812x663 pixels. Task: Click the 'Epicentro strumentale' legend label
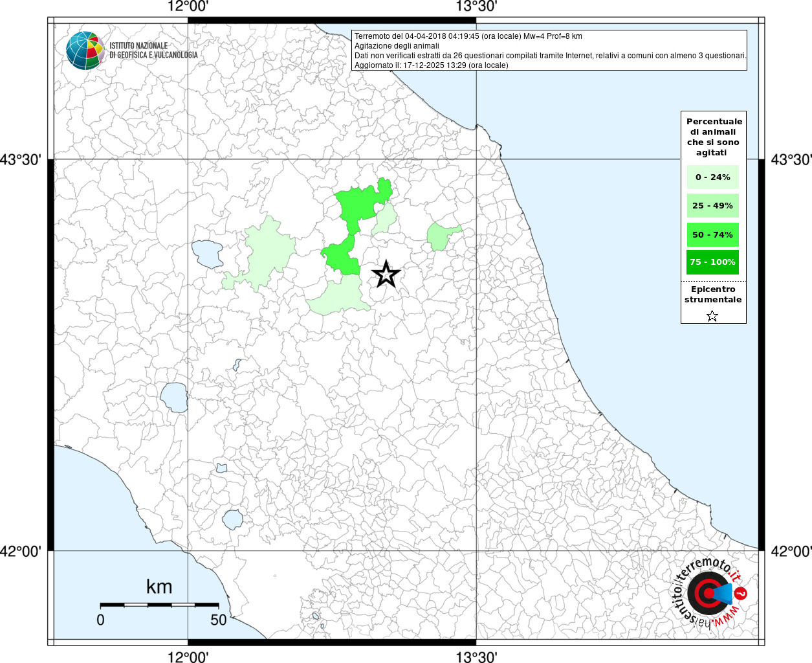[x=713, y=295]
